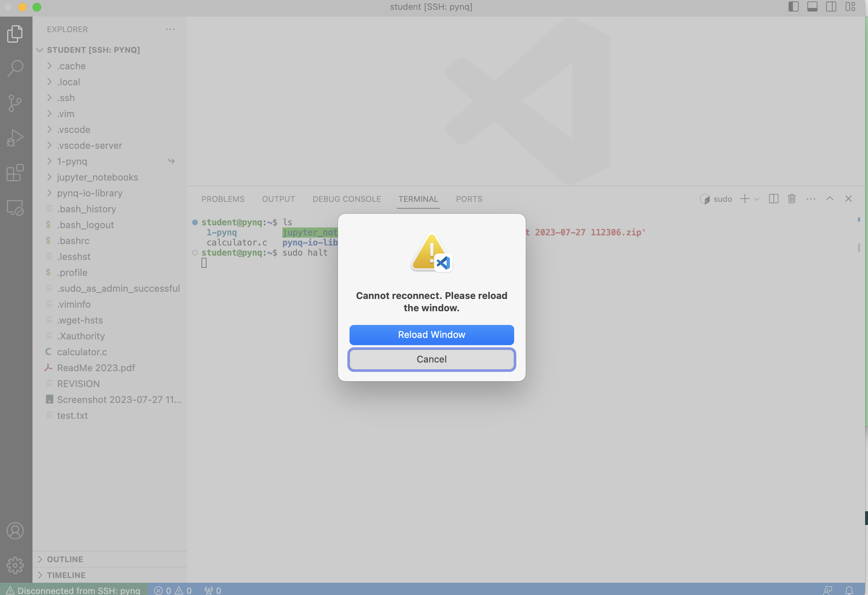Screen dimensions: 868x595
Task: Click the Settings gear icon
Action: tap(15, 565)
